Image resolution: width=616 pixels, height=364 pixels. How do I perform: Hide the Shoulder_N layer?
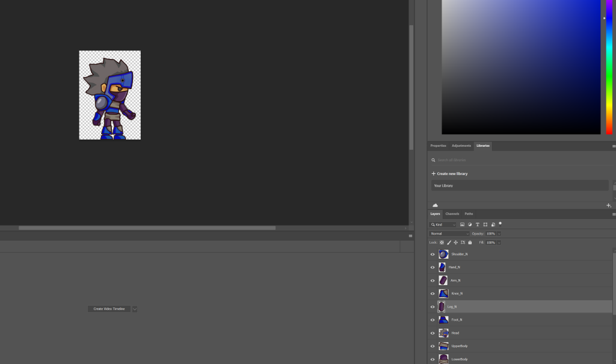(x=433, y=254)
